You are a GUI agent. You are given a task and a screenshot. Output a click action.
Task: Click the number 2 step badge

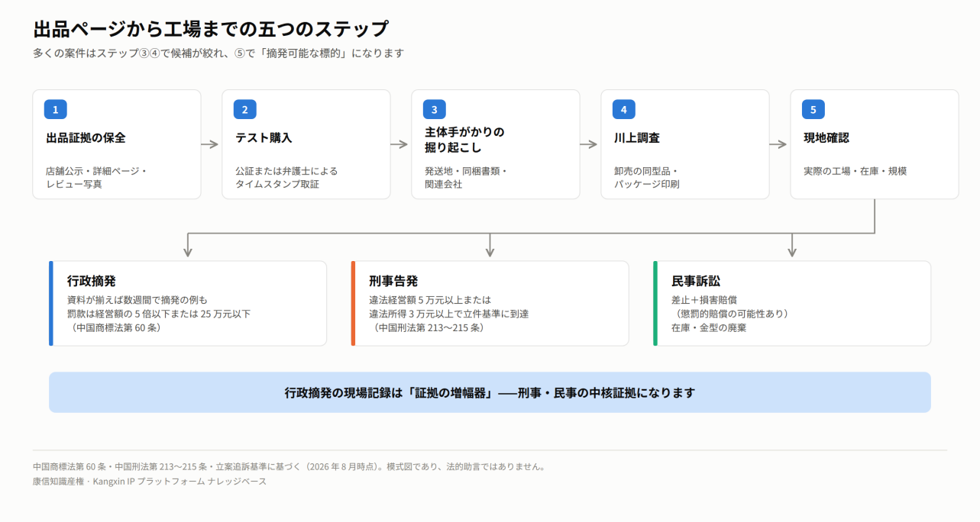(244, 109)
